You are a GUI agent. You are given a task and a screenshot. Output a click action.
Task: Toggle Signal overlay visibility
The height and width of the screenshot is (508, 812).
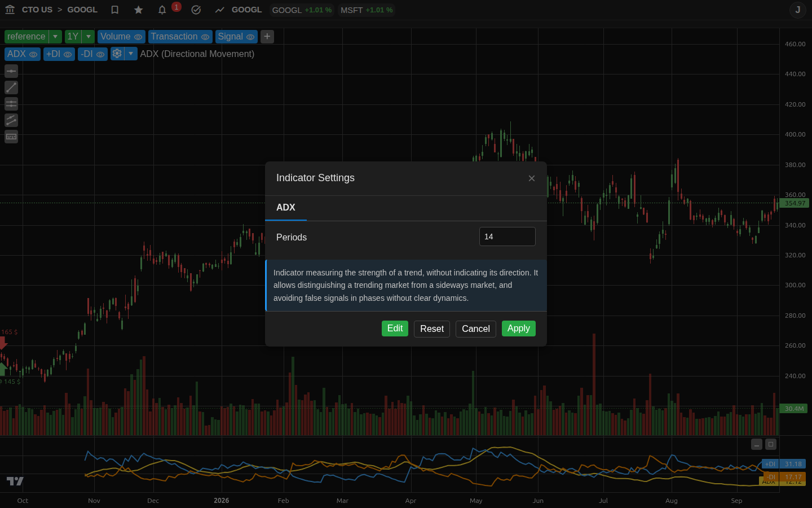pos(250,37)
